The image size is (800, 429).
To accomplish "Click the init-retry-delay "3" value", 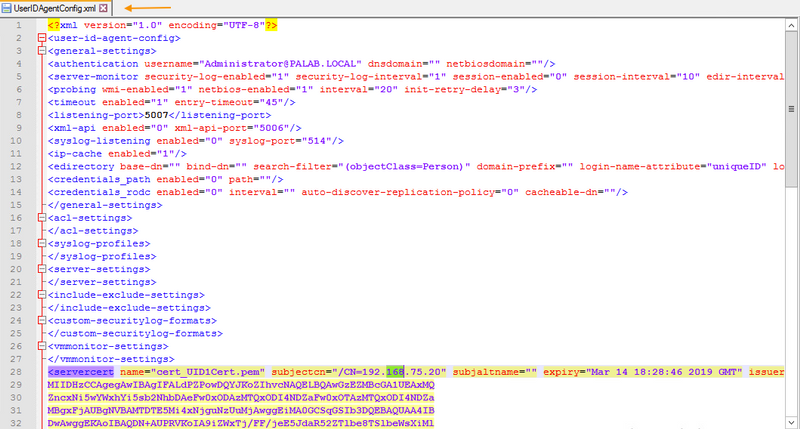I will [x=515, y=89].
